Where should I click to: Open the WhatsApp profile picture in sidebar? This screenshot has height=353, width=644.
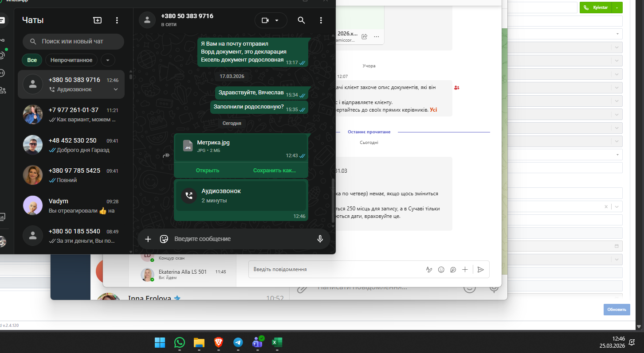tap(3, 241)
